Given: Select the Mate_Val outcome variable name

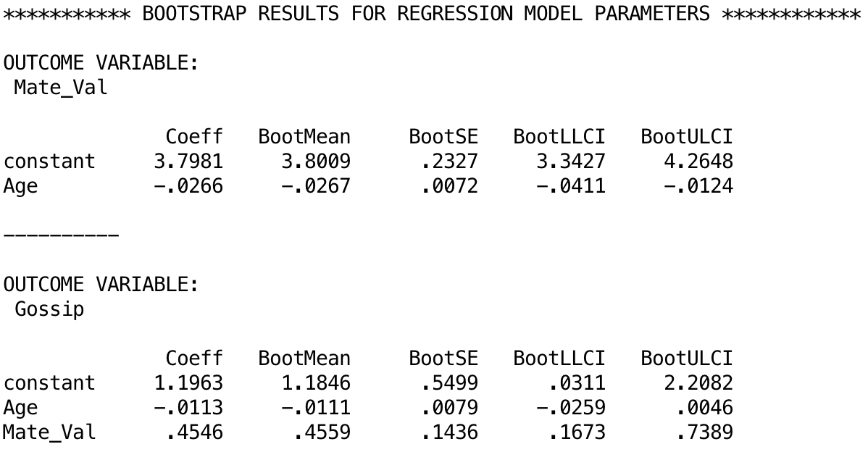Looking at the screenshot, I should [61, 89].
